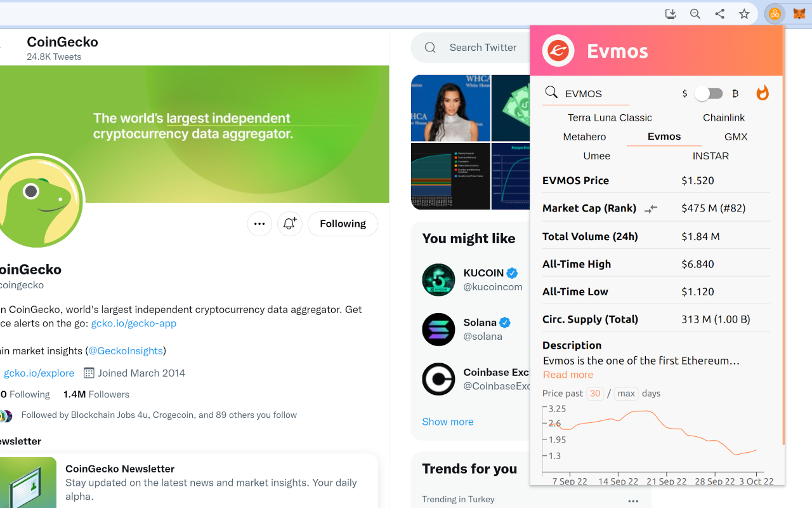Screen dimensions: 812x508
Task: Click the CoinGecko extension icon in browser toolbar
Action: [775, 14]
